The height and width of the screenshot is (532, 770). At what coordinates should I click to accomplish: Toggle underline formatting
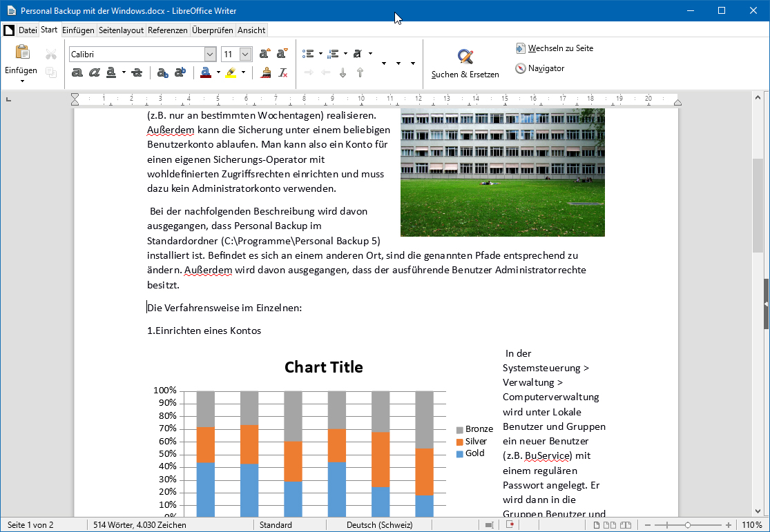click(111, 72)
